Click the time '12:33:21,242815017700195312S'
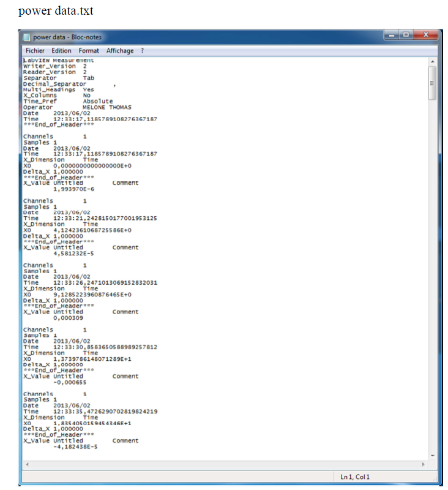Image resolution: width=448 pixels, height=490 pixels. 105,218
